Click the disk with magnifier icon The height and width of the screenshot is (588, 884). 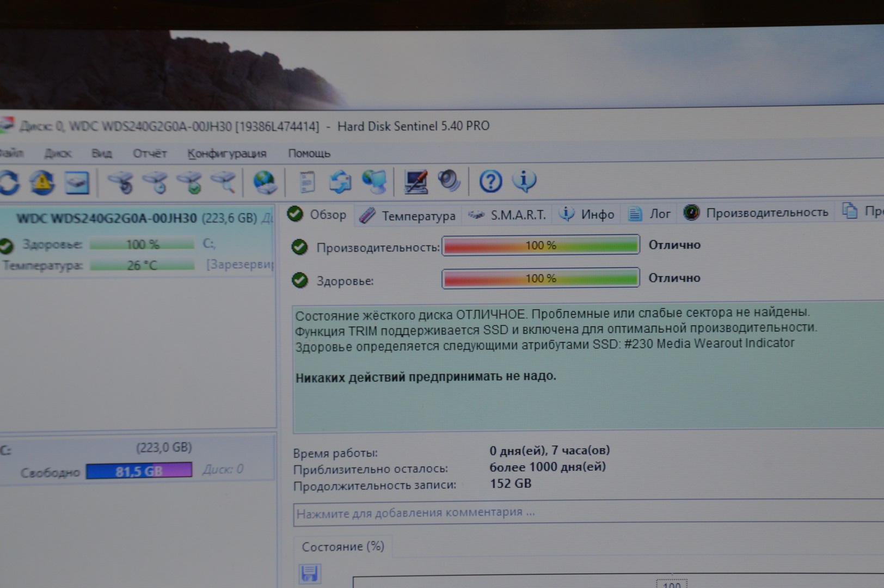coord(224,182)
